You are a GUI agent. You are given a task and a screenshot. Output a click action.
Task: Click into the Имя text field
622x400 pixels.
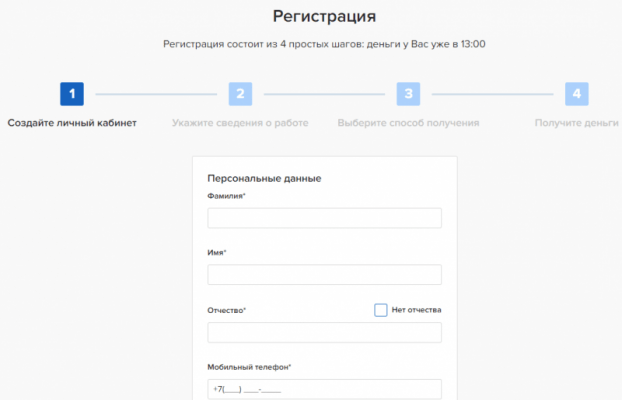click(x=324, y=275)
